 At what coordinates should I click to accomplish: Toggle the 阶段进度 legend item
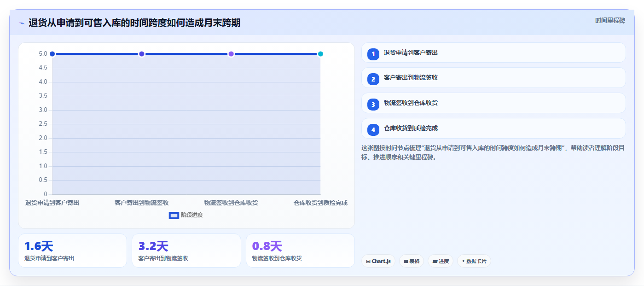point(186,215)
